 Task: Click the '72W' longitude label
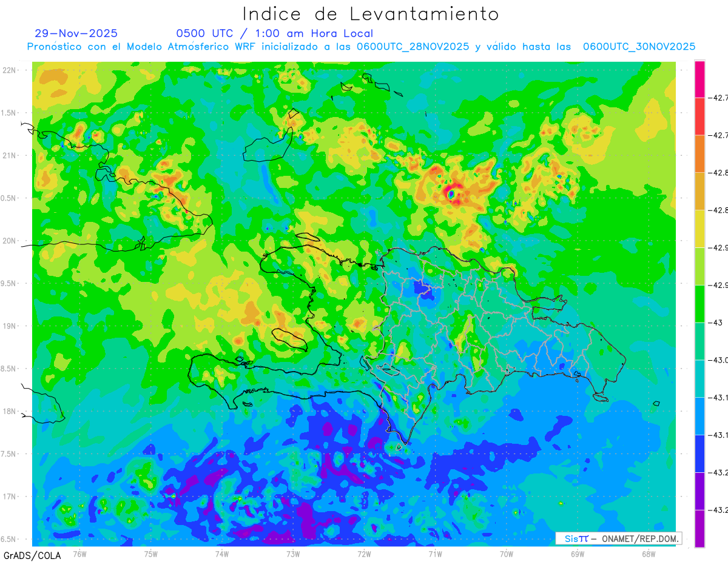(x=364, y=554)
